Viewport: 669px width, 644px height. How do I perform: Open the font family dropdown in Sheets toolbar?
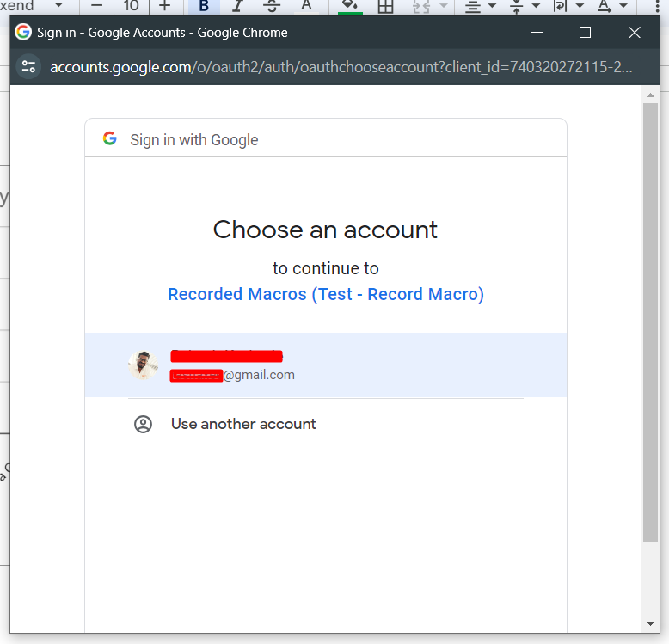(x=58, y=5)
